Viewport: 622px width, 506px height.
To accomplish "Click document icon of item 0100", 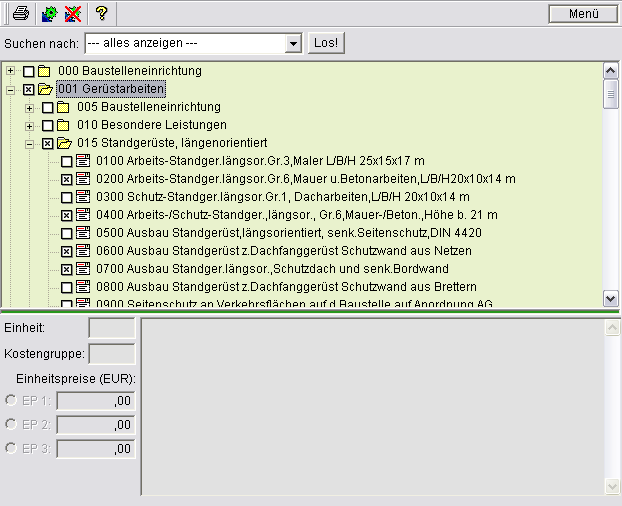I will [x=83, y=161].
